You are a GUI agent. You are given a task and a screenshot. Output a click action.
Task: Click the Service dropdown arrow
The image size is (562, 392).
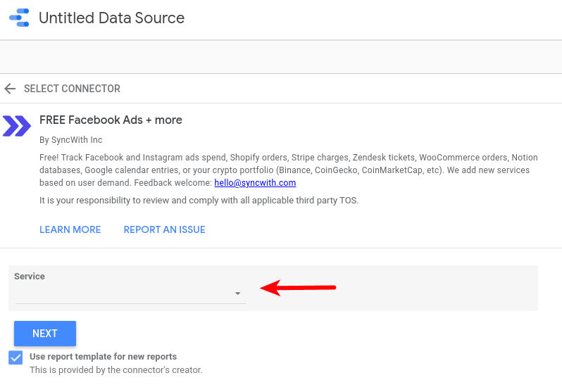(x=237, y=293)
